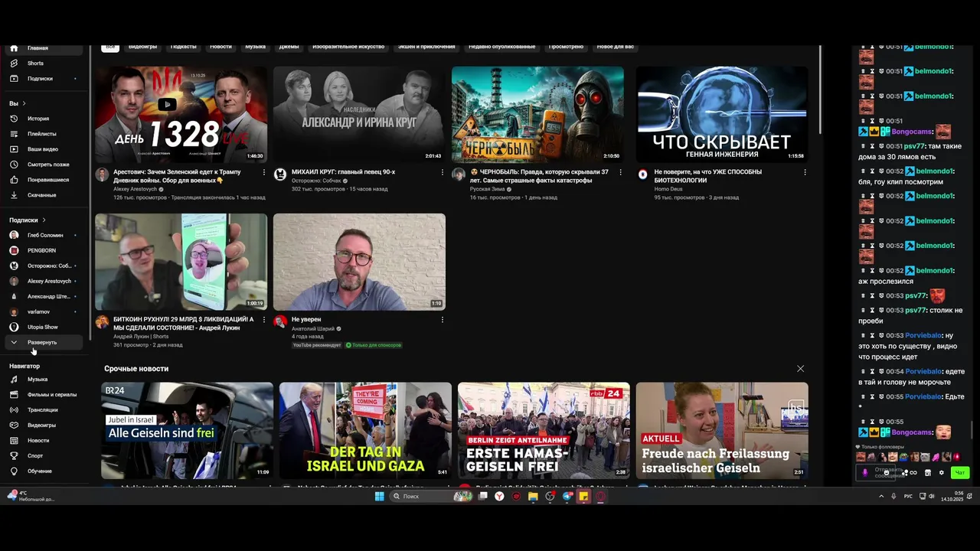Select the Новости filter chip
Image resolution: width=980 pixels, height=551 pixels.
pyautogui.click(x=220, y=47)
